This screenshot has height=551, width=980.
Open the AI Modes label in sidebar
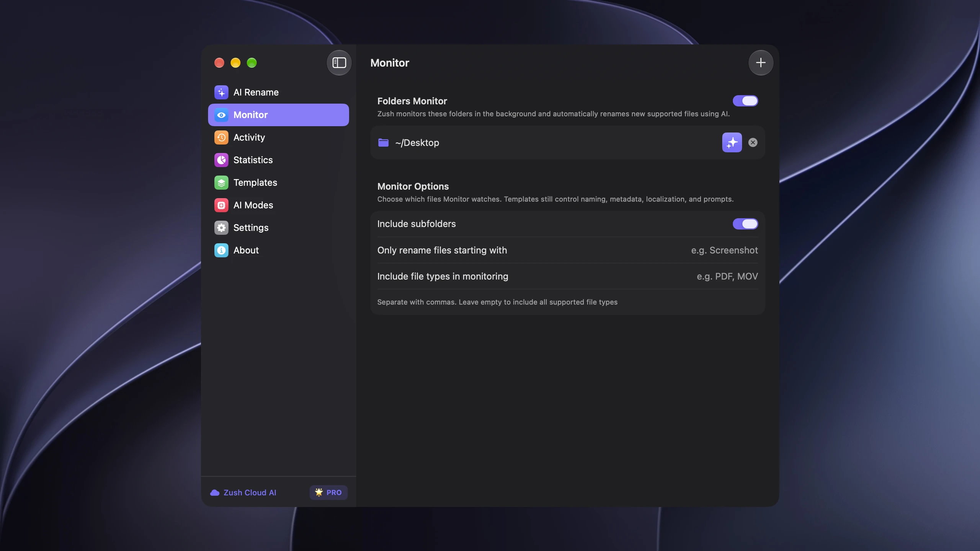click(x=253, y=205)
